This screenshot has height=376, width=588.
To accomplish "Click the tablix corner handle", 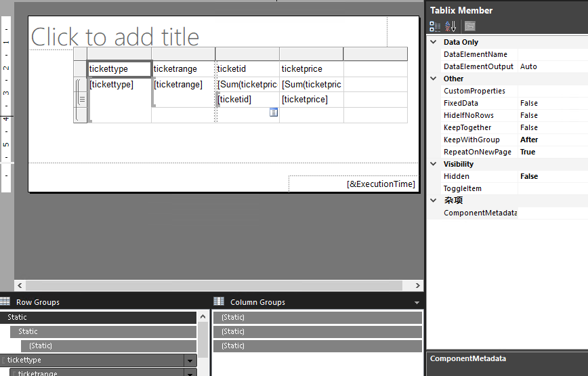I will click(x=80, y=54).
